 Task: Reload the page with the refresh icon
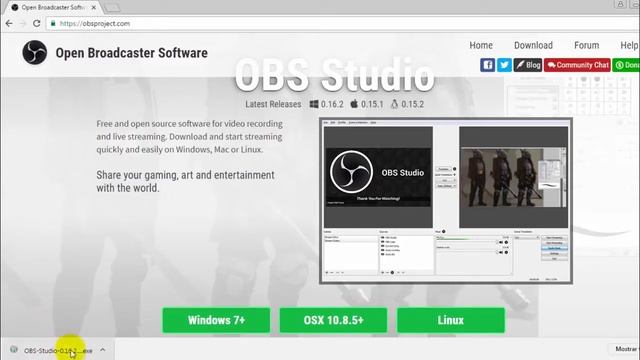tap(37, 24)
